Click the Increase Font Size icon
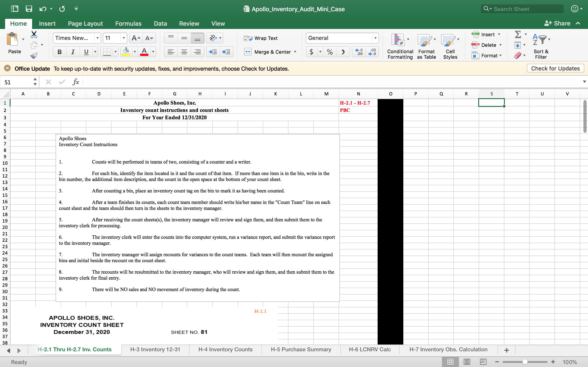This screenshot has height=367, width=588. (x=136, y=38)
